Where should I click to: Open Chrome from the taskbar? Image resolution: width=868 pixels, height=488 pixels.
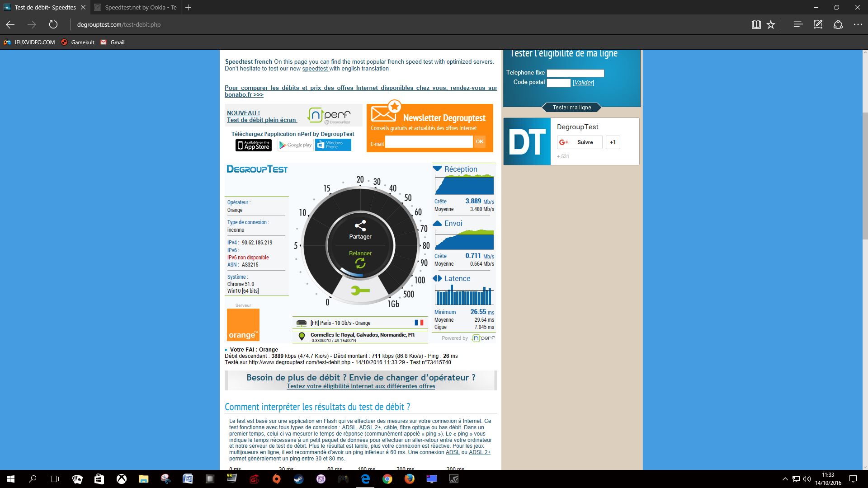pyautogui.click(x=387, y=479)
